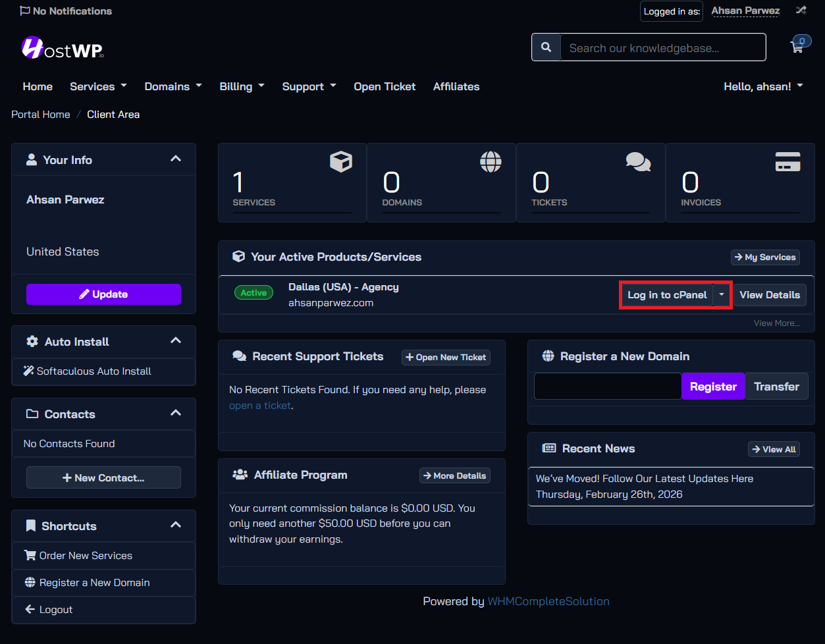
Task: Click the knowledgebase search magnifier icon
Action: coord(546,47)
